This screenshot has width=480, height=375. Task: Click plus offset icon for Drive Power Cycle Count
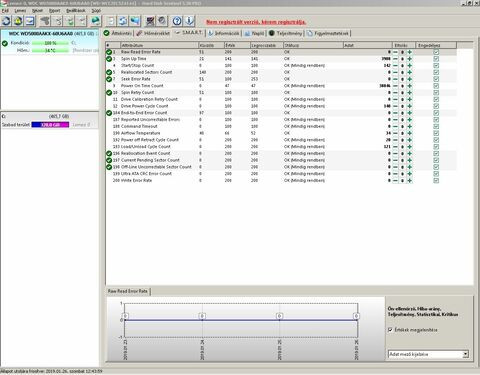410,106
